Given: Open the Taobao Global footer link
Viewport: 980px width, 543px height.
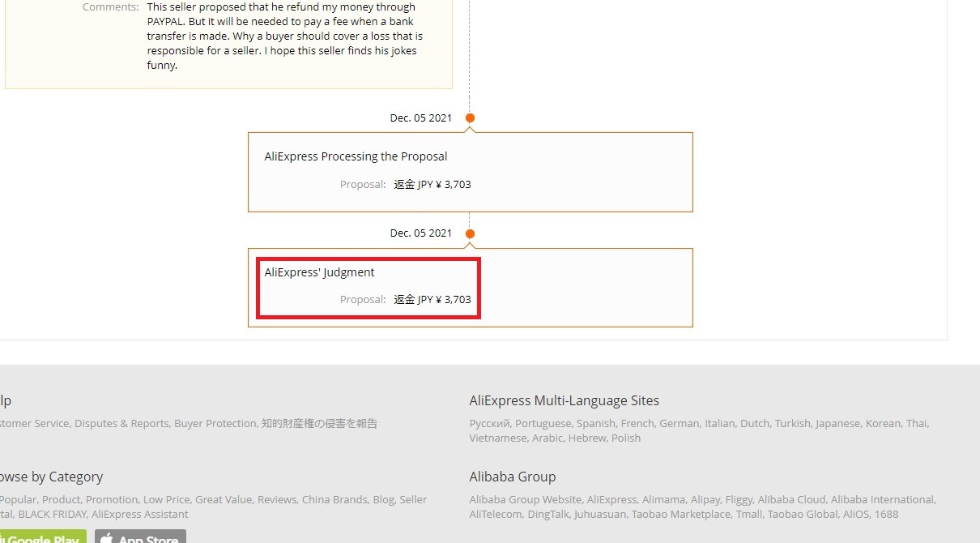Looking at the screenshot, I should point(802,514).
